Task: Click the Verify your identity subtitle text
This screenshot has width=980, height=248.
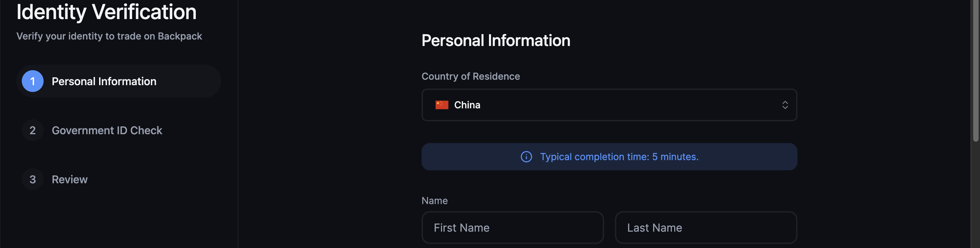Action: click(x=109, y=36)
